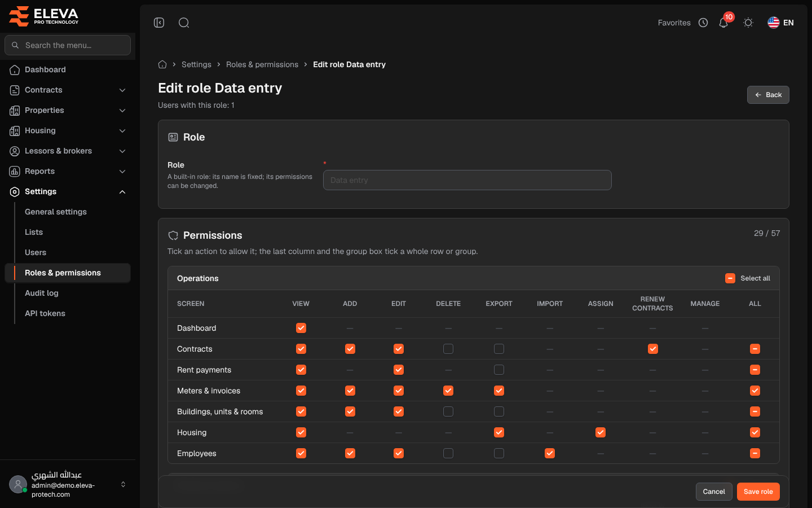Go to home via breadcrumb house icon
Screen dimensions: 812x508
pyautogui.click(x=162, y=64)
